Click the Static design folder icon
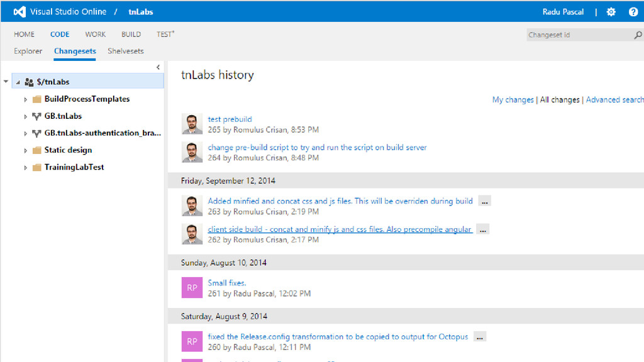This screenshot has width=644, height=362. [37, 150]
